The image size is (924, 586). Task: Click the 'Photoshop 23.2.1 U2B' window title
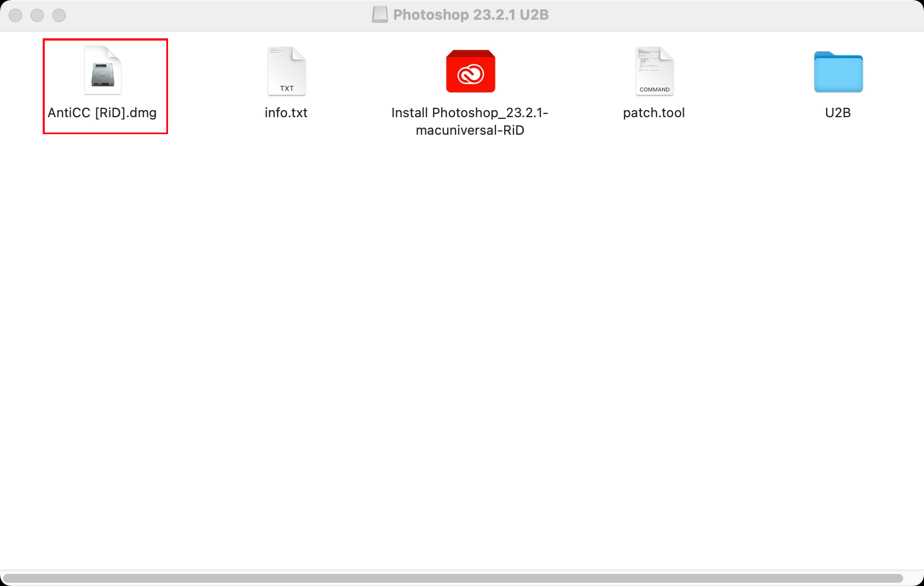click(x=471, y=15)
